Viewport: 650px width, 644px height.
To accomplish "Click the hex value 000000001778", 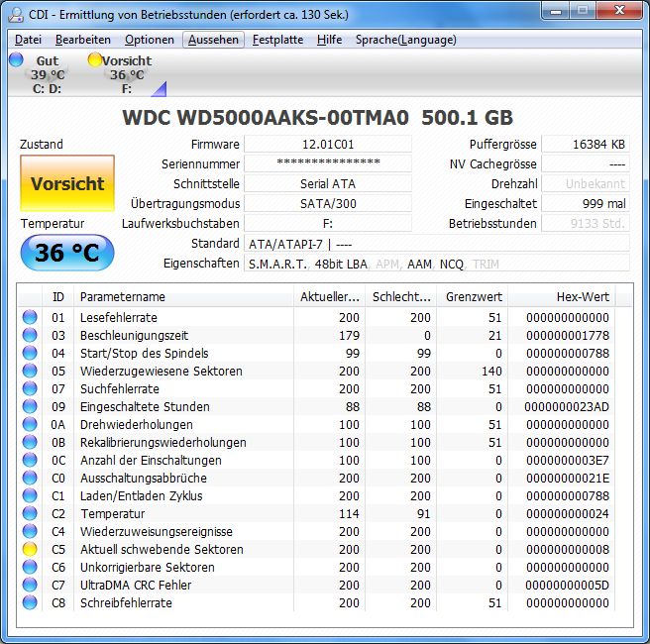I will pyautogui.click(x=568, y=335).
